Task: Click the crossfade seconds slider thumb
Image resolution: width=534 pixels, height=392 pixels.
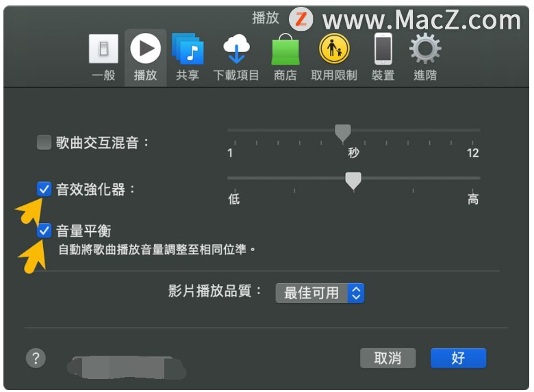Action: 342,133
